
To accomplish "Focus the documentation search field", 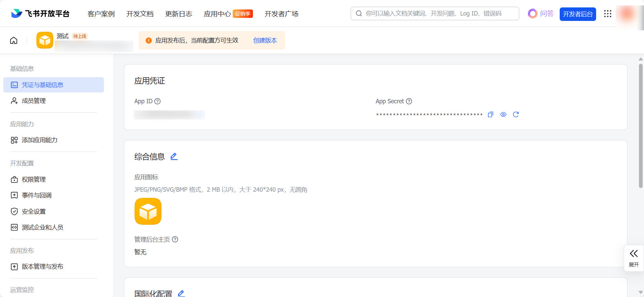I will click(435, 13).
